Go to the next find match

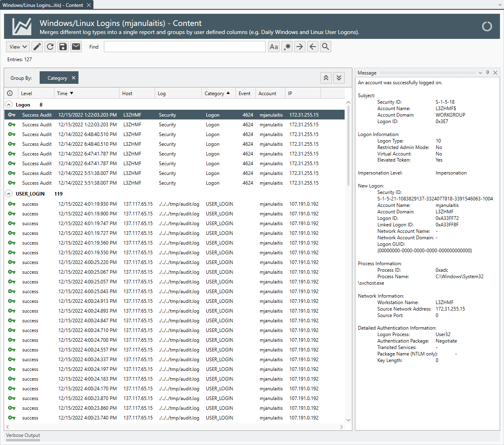tap(299, 47)
